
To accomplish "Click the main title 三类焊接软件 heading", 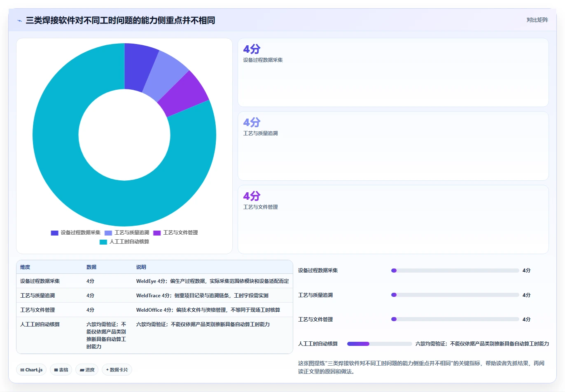I will 120,20.
